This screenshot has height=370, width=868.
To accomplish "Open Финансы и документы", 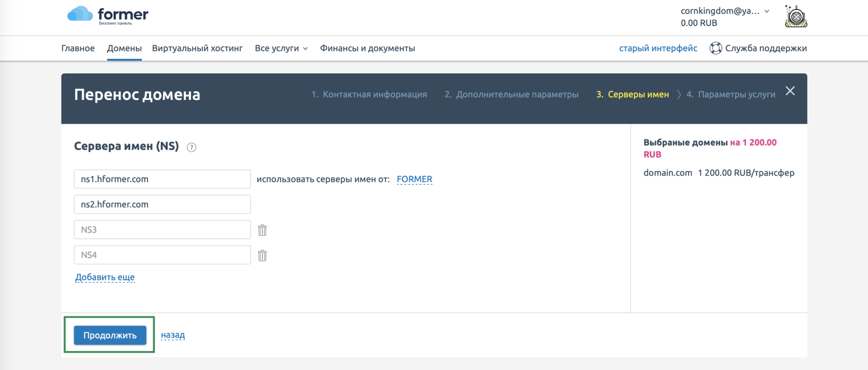I will 367,48.
